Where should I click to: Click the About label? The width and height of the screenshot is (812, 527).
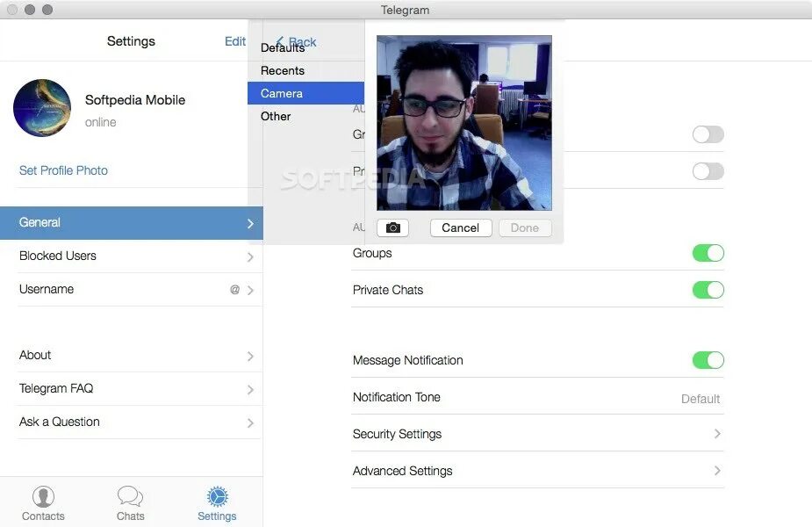click(x=35, y=355)
